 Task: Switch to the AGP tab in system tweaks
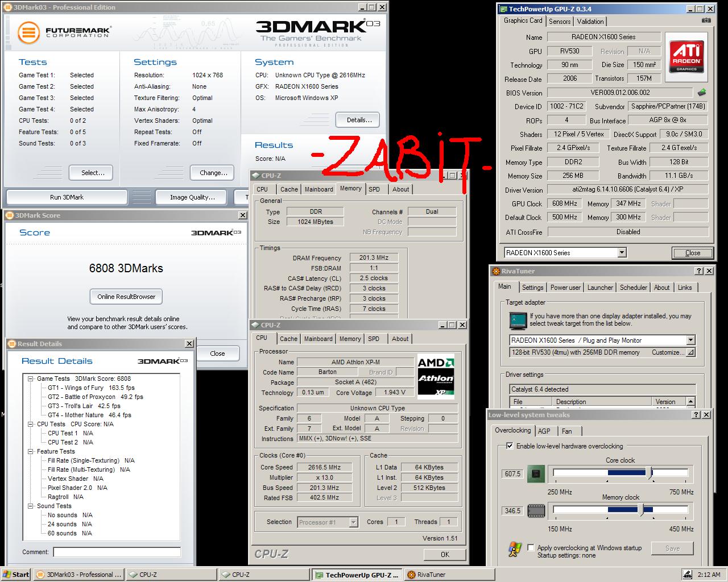pyautogui.click(x=544, y=431)
